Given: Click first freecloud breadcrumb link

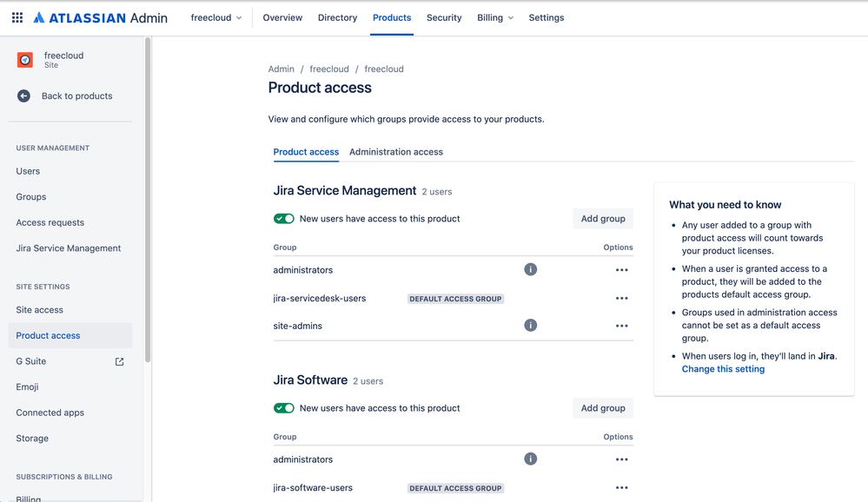Looking at the screenshot, I should 329,69.
